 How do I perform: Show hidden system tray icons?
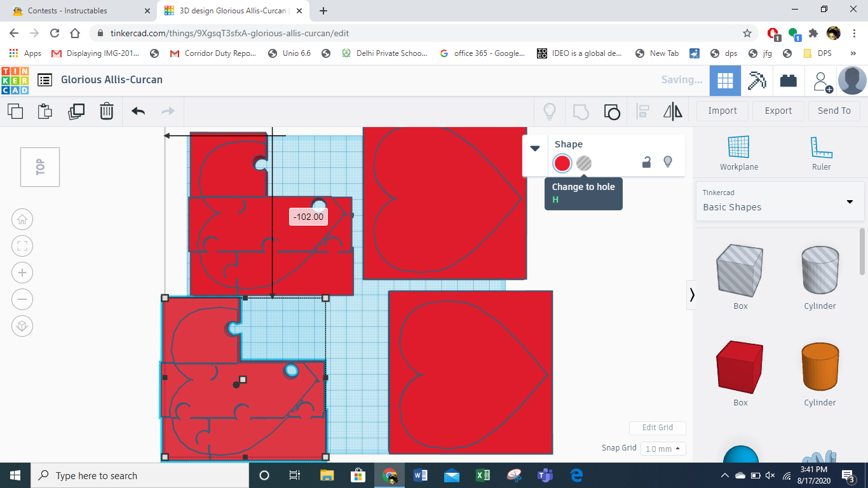[x=724, y=475]
